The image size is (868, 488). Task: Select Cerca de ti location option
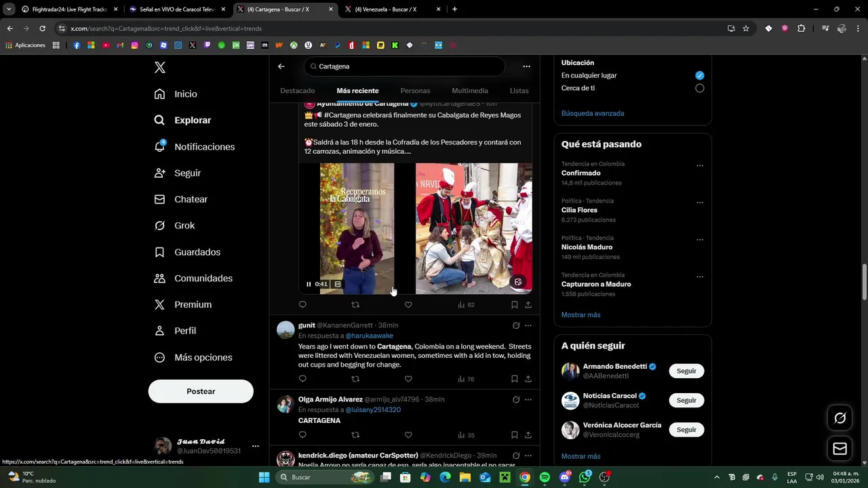coord(700,88)
